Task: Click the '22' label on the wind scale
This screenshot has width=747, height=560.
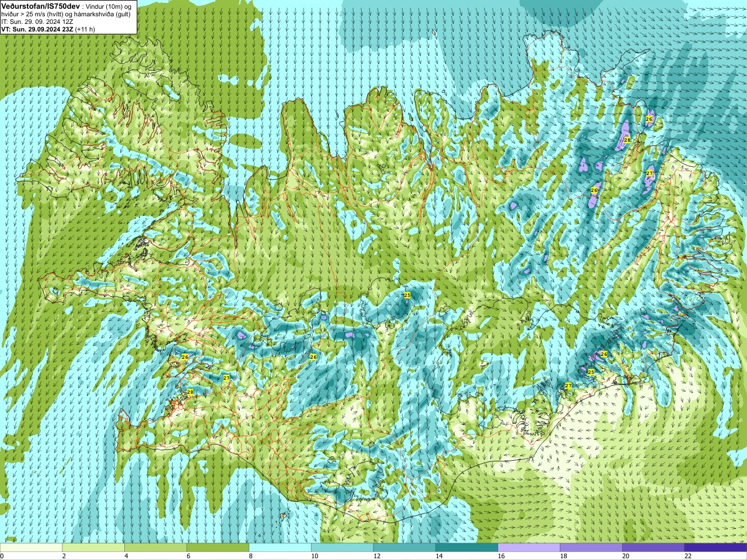Action: click(688, 556)
